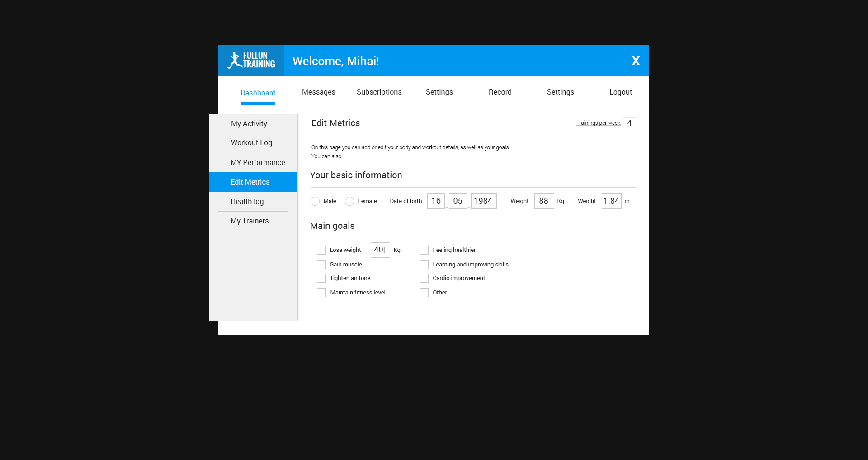868x460 pixels.
Task: Open My Activity in the sidebar
Action: (x=249, y=124)
